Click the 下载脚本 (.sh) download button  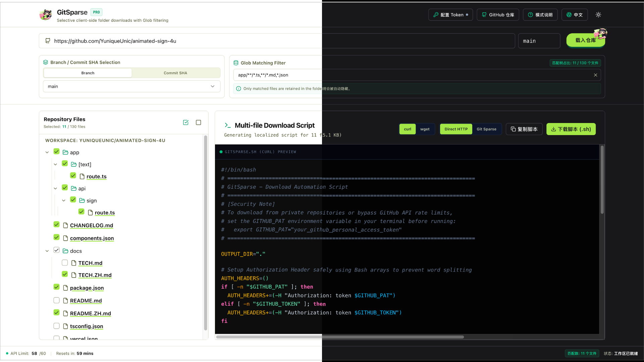[571, 129]
